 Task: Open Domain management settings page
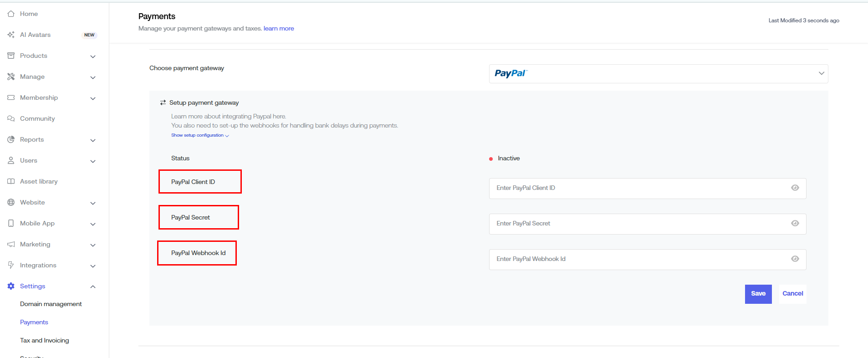pos(51,304)
